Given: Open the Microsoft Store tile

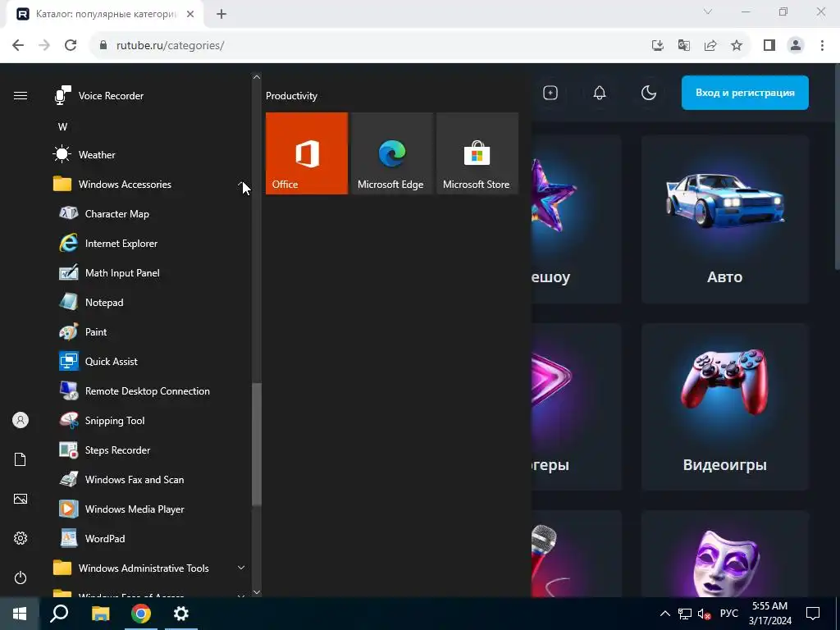Looking at the screenshot, I should tap(477, 153).
